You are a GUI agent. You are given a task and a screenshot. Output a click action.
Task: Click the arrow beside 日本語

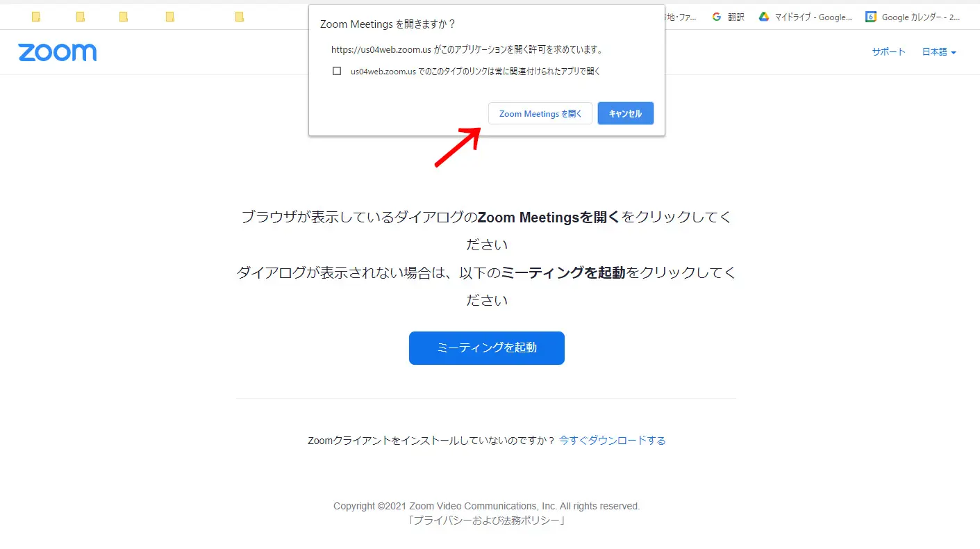click(954, 53)
